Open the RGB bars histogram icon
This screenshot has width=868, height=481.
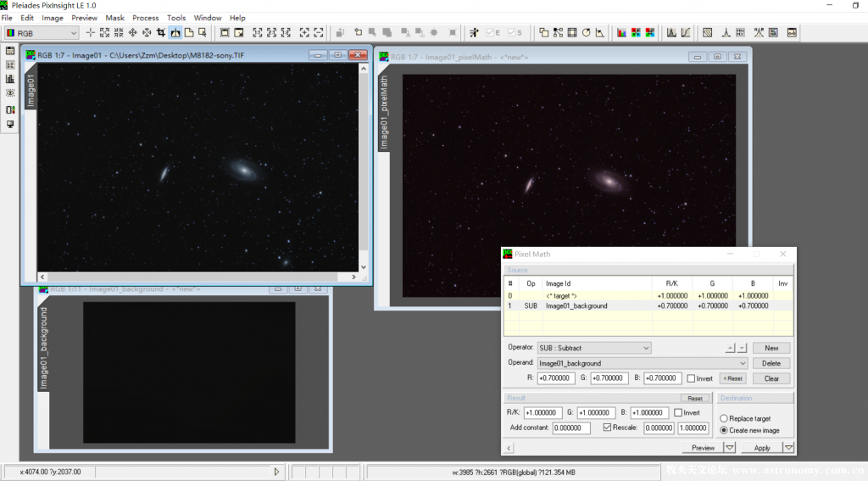621,33
